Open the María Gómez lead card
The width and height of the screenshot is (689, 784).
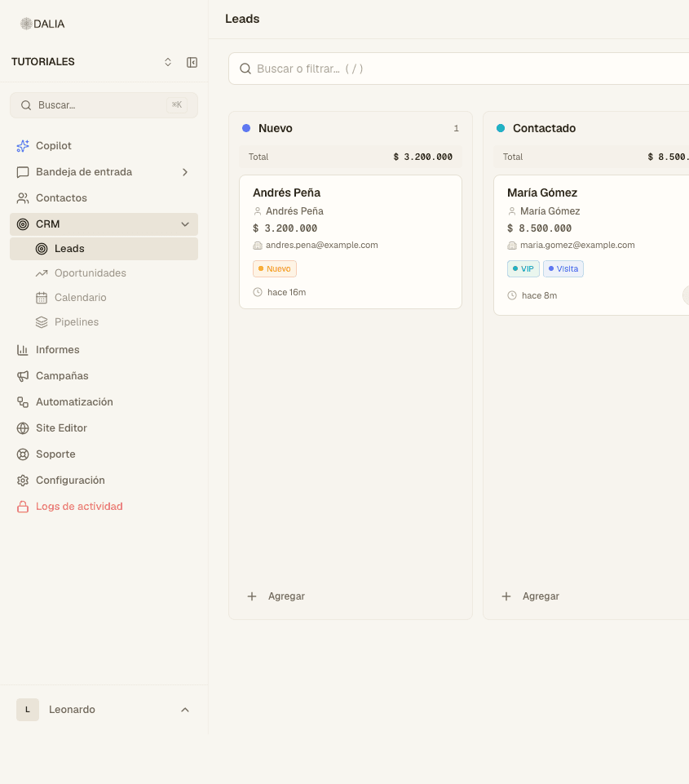click(x=591, y=245)
